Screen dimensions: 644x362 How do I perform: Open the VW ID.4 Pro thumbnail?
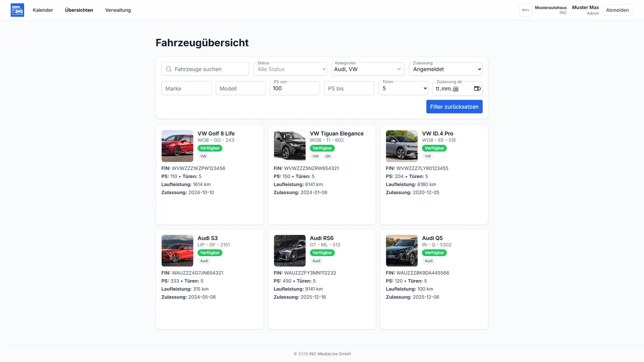click(402, 146)
